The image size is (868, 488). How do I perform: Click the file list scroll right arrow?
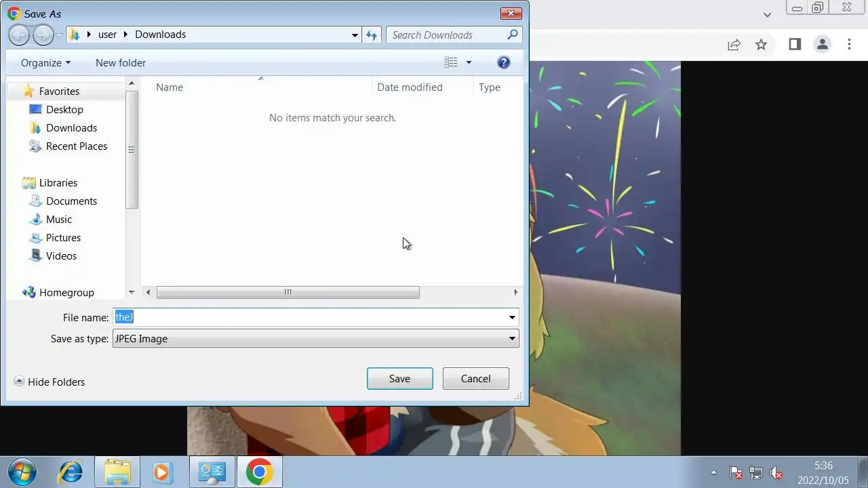pos(515,292)
